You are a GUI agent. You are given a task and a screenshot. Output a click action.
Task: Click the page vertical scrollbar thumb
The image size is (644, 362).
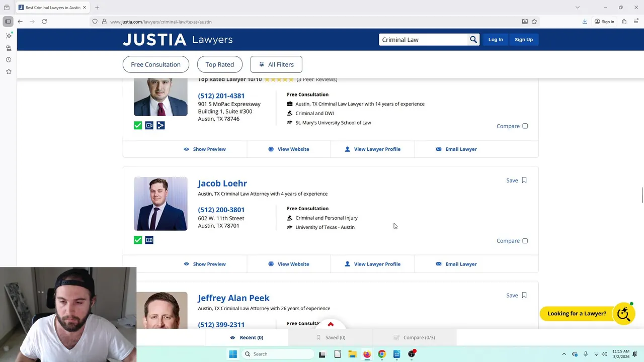642,195
